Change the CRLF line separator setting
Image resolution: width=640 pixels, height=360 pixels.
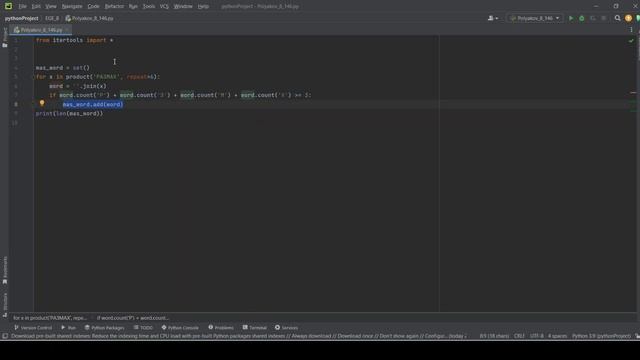tap(519, 336)
